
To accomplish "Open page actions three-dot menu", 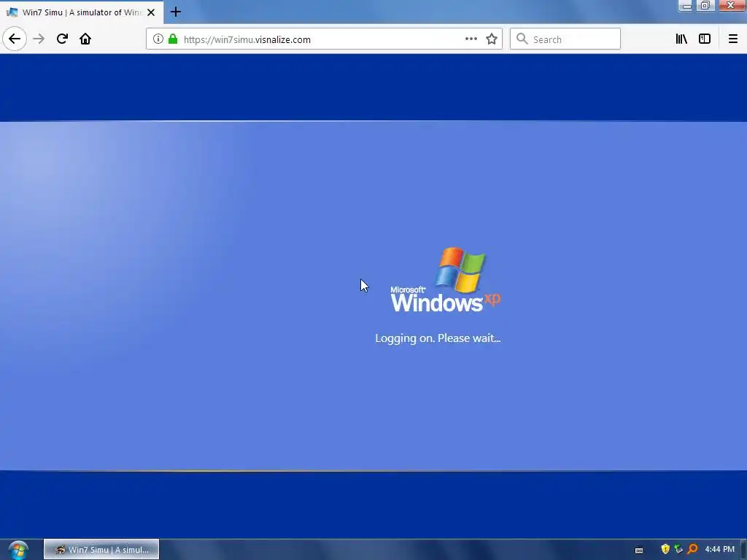I will point(471,39).
